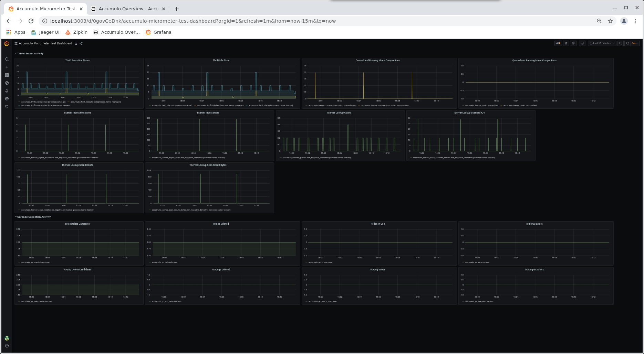Viewport: 644px width, 354px height.
Task: Open a new browser tab
Action: click(x=177, y=9)
